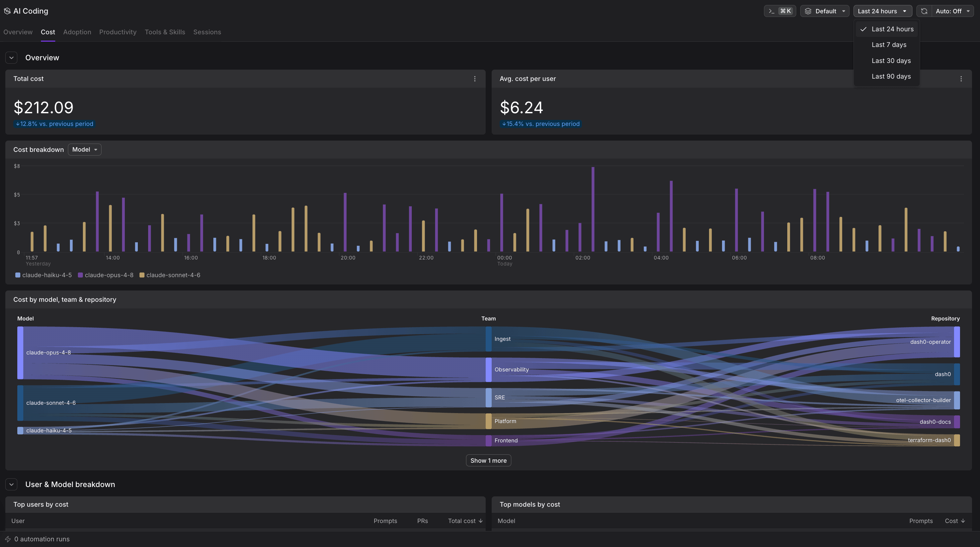Viewport: 980px width, 547px height.
Task: Open the command palette terminal icon
Action: (772, 11)
